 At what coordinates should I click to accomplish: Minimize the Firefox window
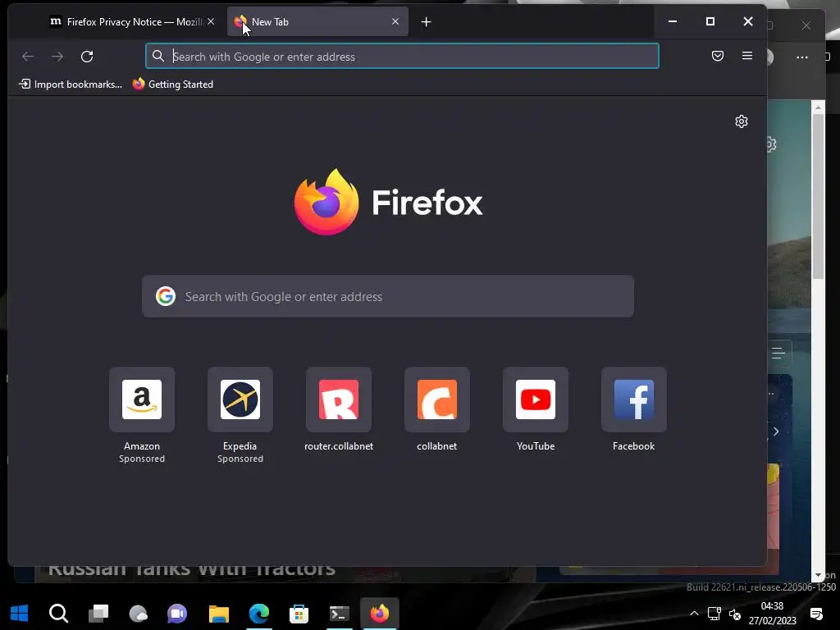pyautogui.click(x=673, y=21)
